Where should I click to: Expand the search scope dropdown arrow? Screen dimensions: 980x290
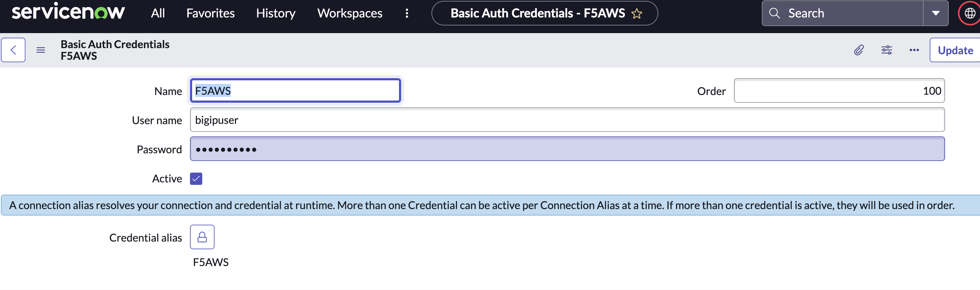point(936,13)
